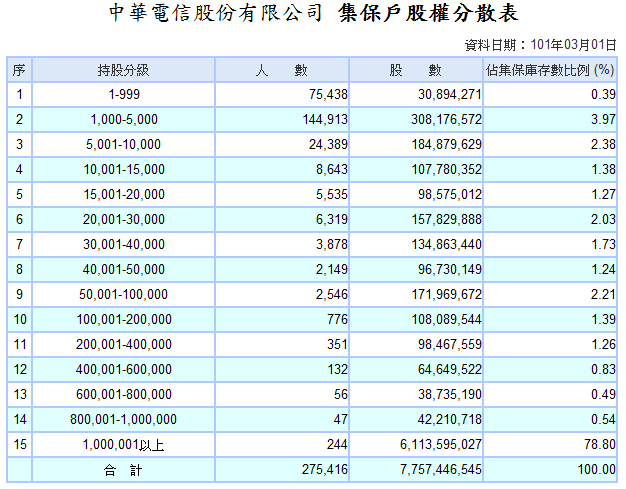Click the 1.73 percentage value
626x489 pixels.
603,244
